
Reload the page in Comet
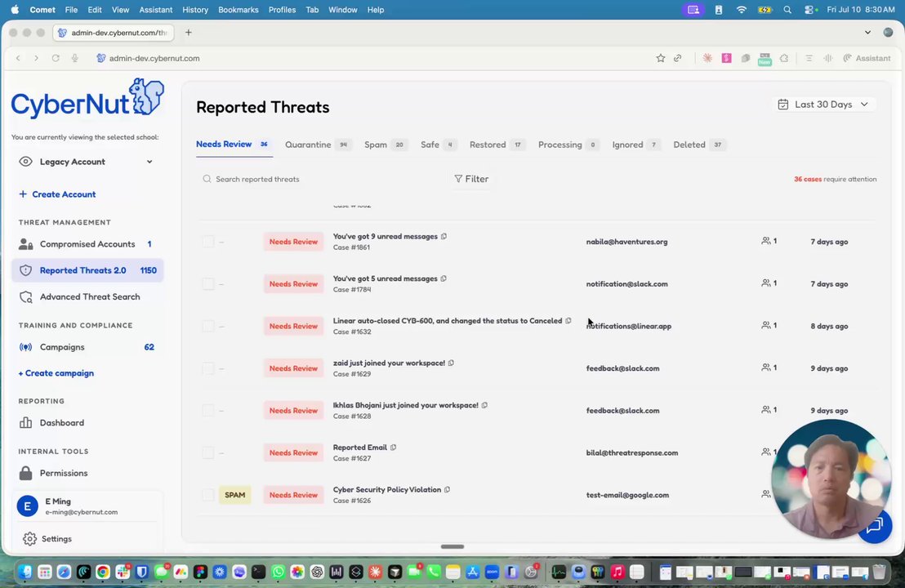click(56, 58)
